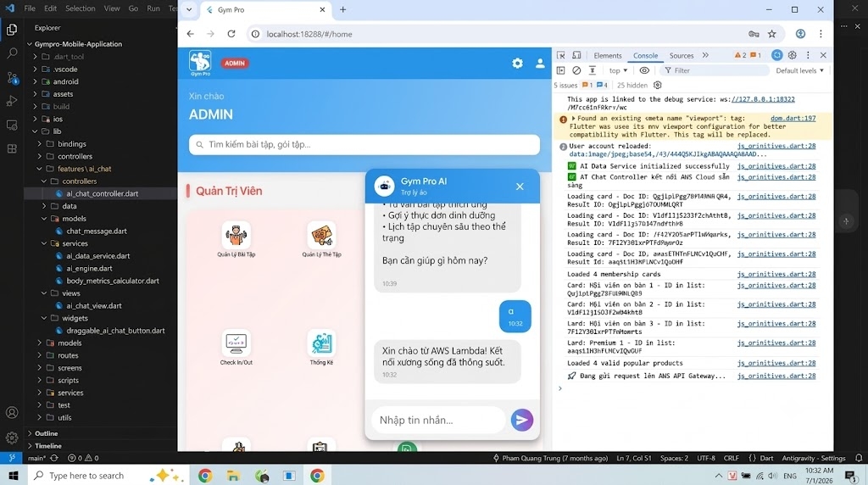Open body_metrics_calculator.dart file

pyautogui.click(x=113, y=281)
